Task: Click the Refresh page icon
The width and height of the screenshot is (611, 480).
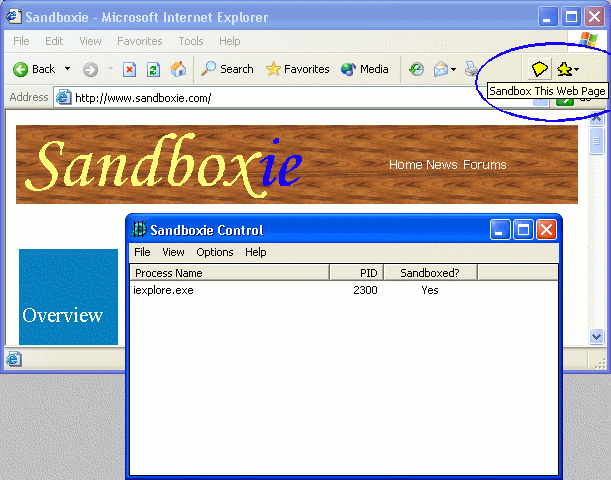Action: 153,70
